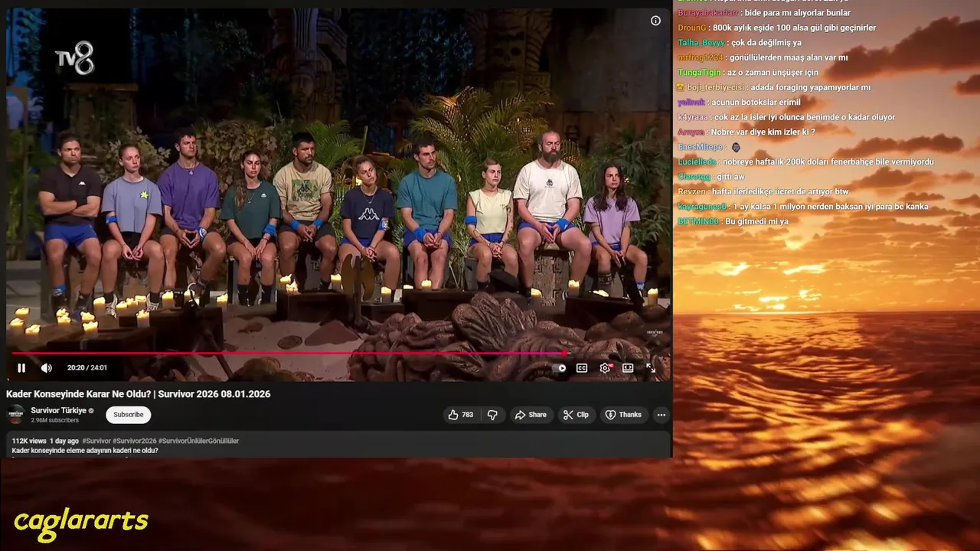The width and height of the screenshot is (980, 551).
Task: Open video info card icon
Action: [655, 21]
